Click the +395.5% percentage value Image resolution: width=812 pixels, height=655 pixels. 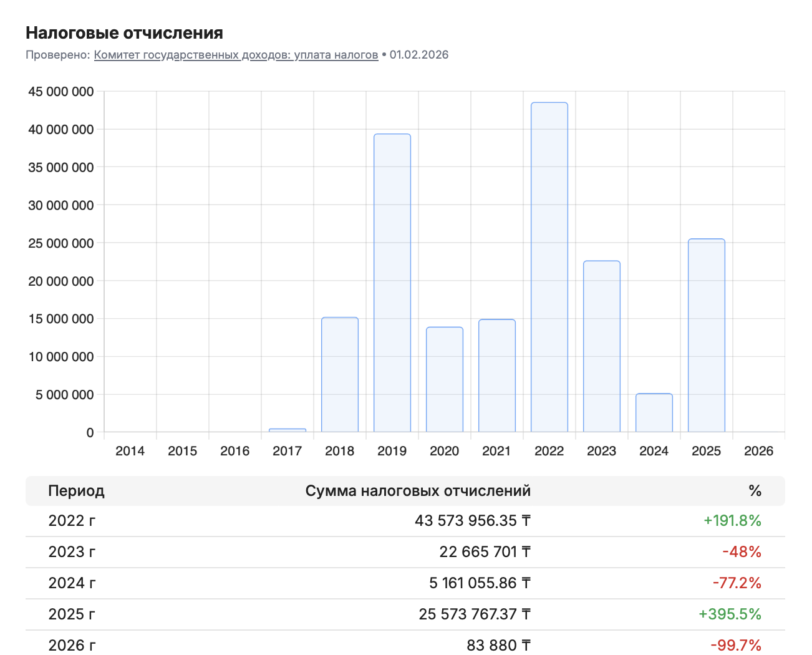[730, 614]
